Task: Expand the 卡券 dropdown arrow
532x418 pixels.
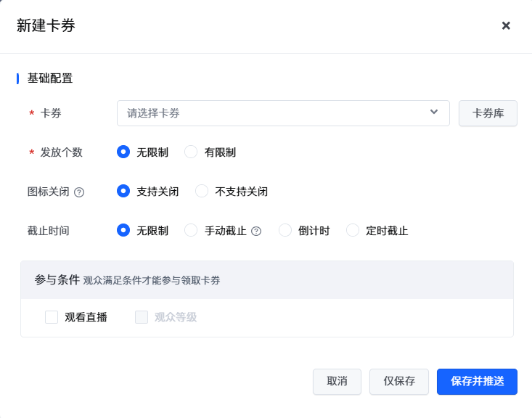Action: [434, 112]
